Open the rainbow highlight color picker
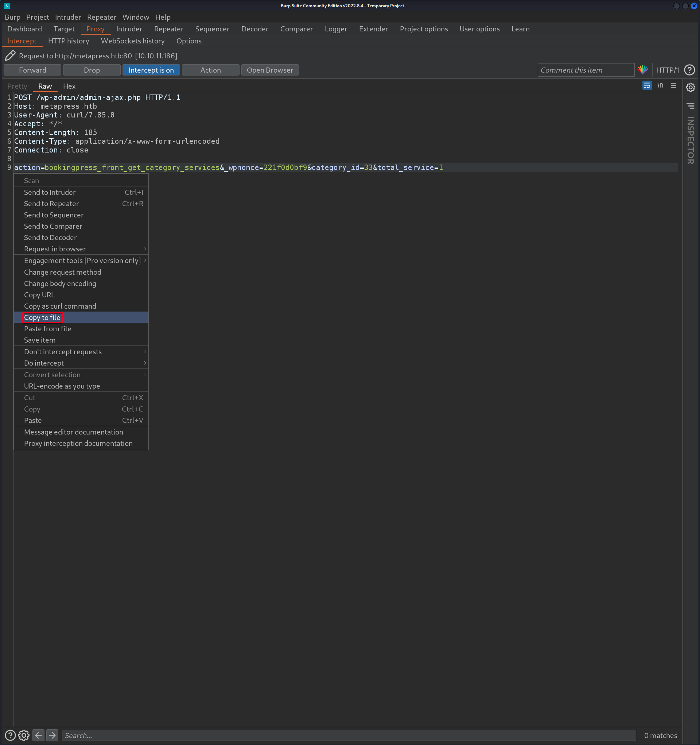 [643, 70]
